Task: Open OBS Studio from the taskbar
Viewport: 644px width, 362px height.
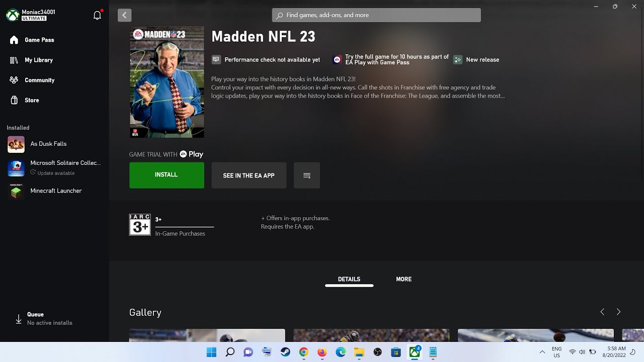Action: [377, 352]
